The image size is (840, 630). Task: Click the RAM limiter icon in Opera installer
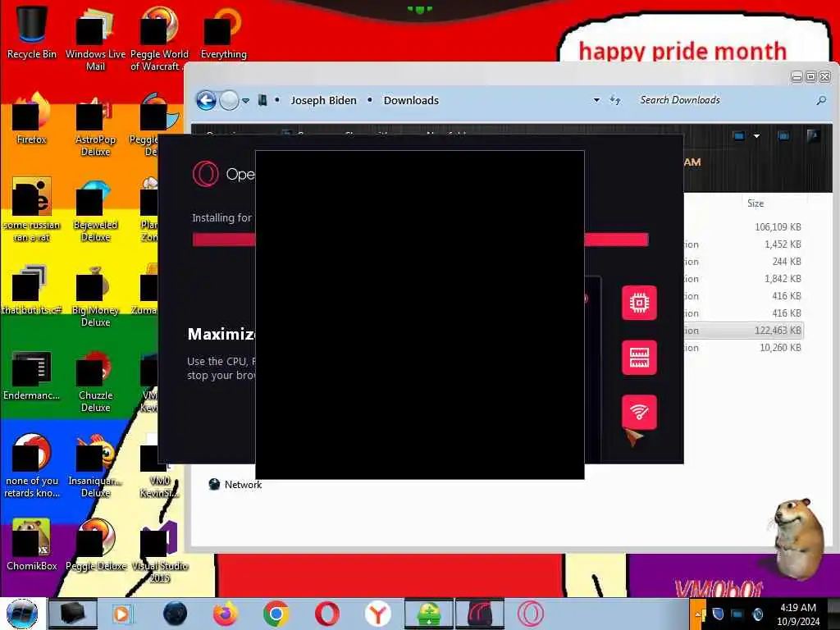point(639,358)
